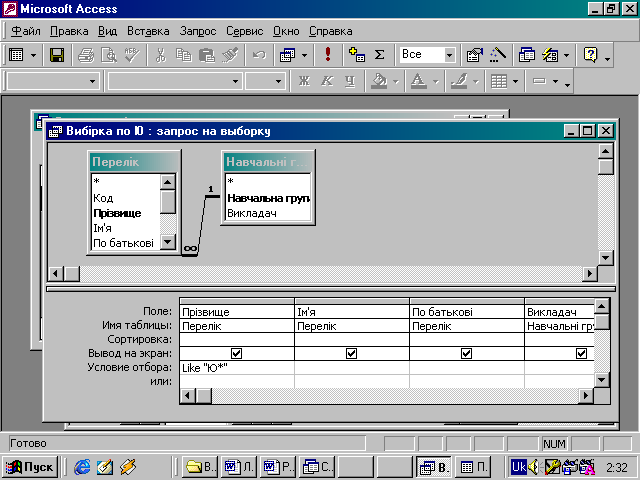This screenshot has height=480, width=640.
Task: Open the gridlines dropdown arrow
Action: tap(516, 81)
